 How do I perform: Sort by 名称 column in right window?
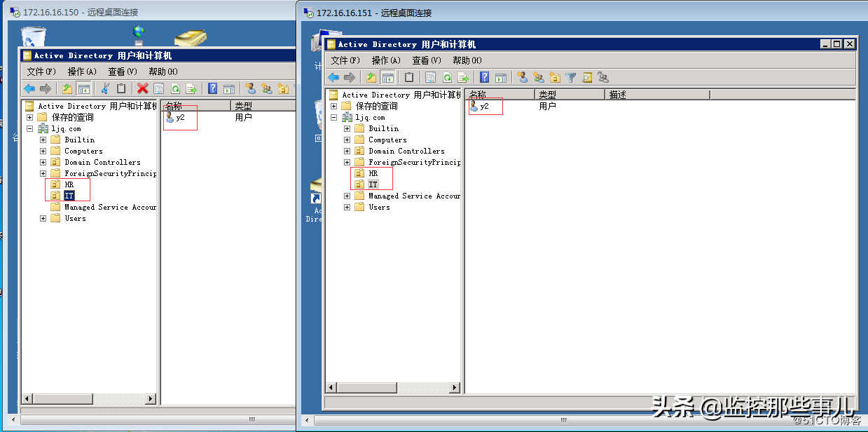point(500,95)
